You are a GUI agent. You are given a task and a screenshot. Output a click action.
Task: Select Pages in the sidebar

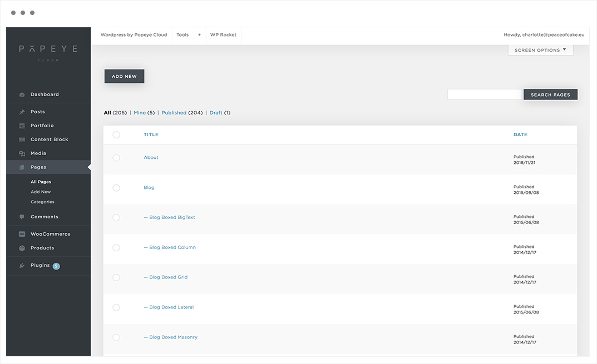[x=38, y=167]
